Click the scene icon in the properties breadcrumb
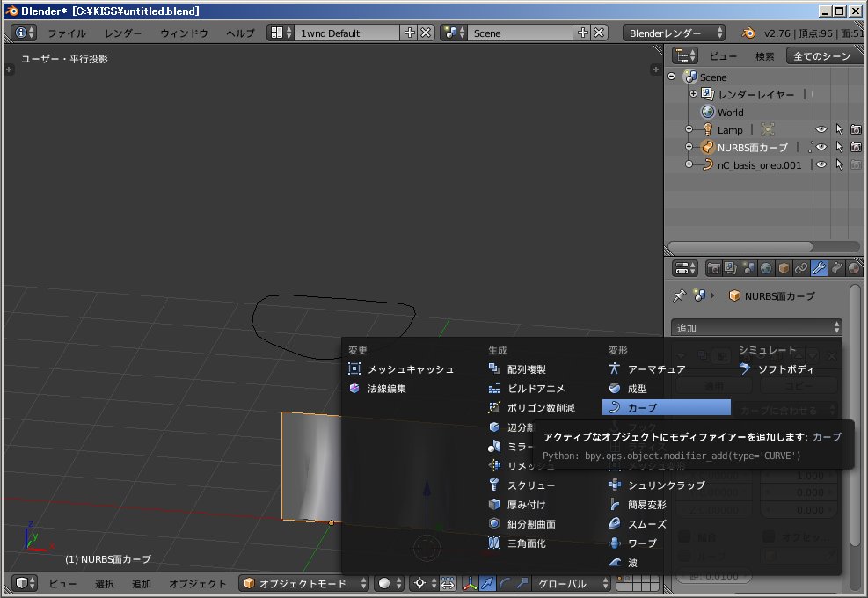This screenshot has width=868, height=598. click(700, 295)
